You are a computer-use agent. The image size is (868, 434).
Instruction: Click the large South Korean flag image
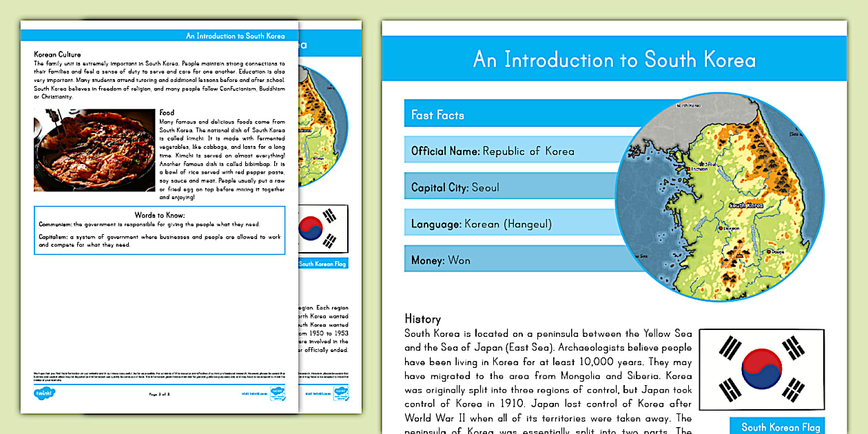763,369
